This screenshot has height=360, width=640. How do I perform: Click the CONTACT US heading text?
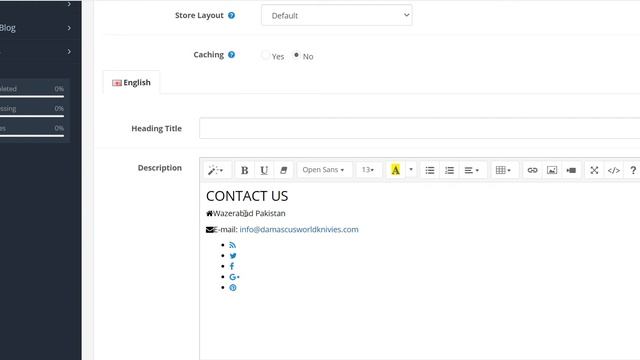tap(247, 196)
